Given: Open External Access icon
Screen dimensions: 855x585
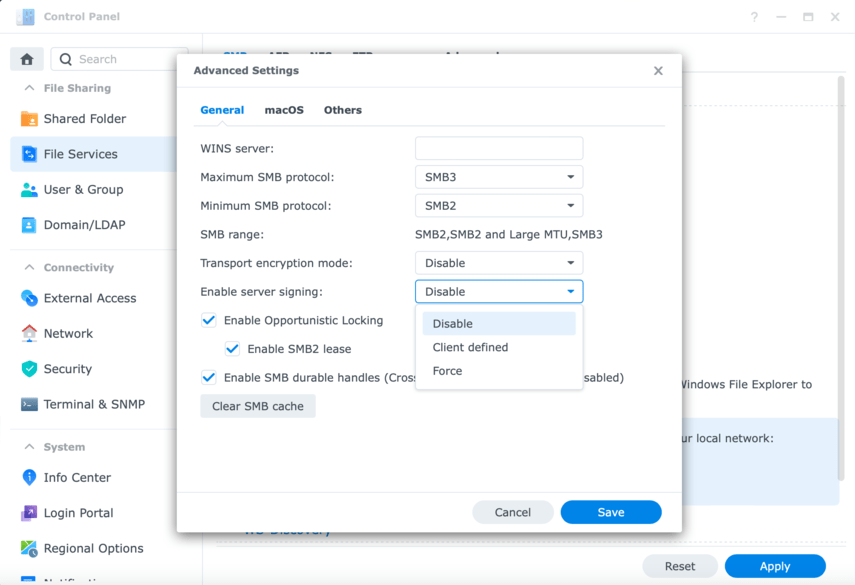Looking at the screenshot, I should (x=29, y=298).
